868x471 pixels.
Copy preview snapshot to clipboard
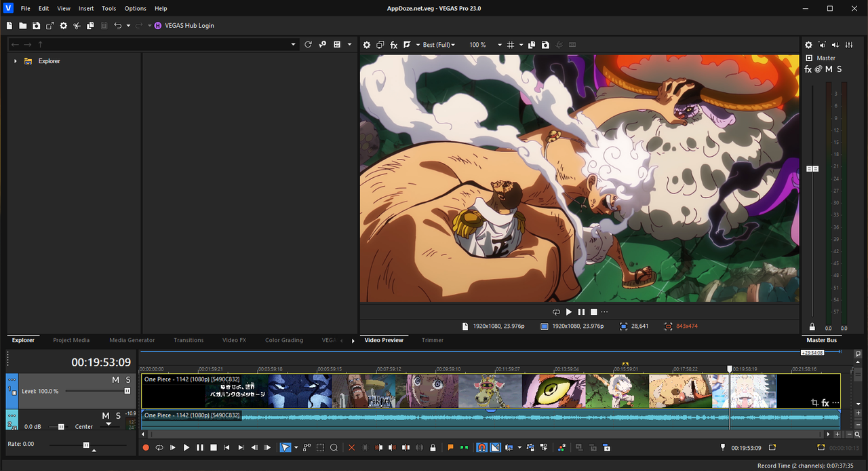(x=532, y=45)
